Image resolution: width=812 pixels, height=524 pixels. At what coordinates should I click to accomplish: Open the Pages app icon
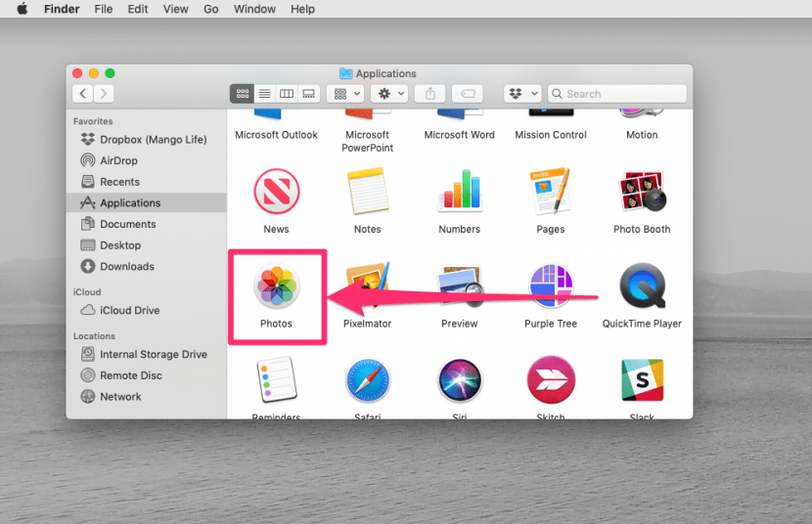pos(551,191)
